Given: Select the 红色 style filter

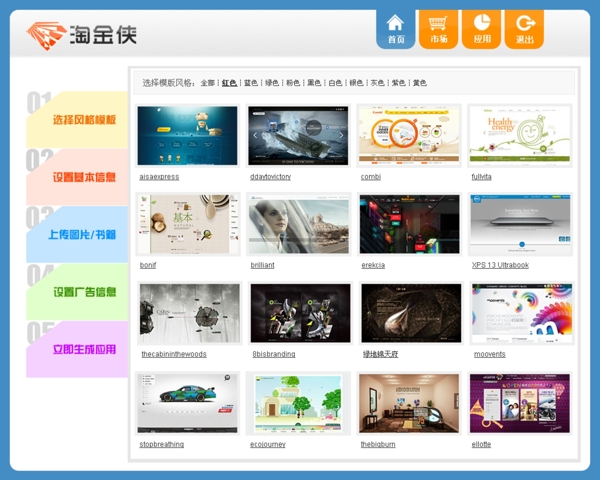Looking at the screenshot, I should [229, 83].
